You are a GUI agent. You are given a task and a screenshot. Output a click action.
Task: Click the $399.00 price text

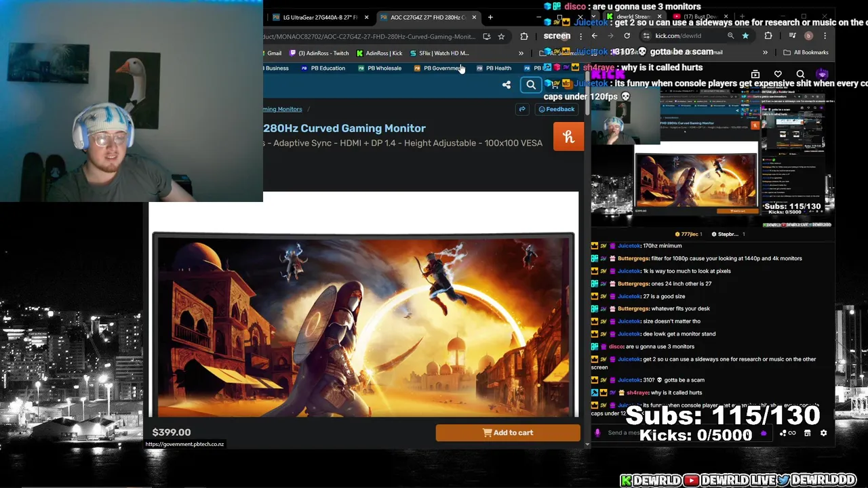click(x=172, y=432)
